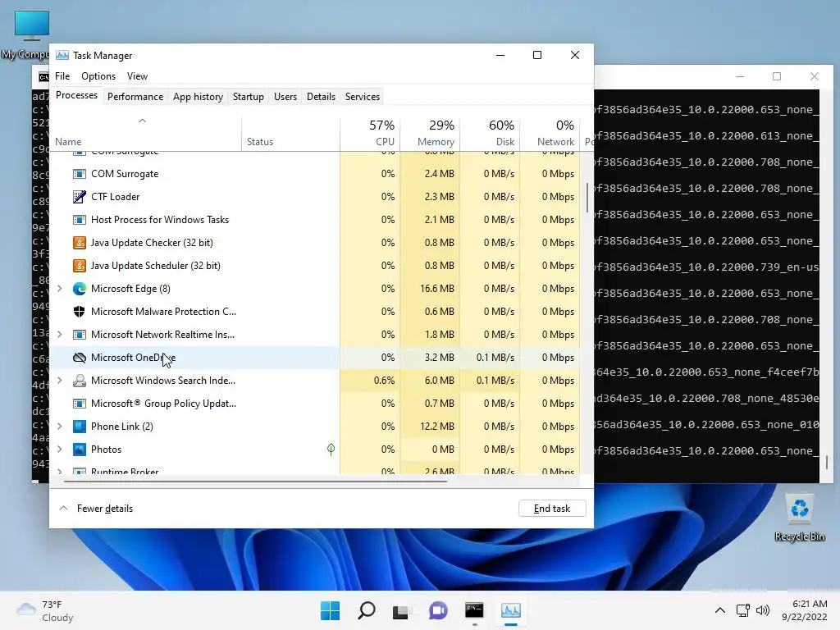Collapse view with Fewer details chevron

pos(63,508)
